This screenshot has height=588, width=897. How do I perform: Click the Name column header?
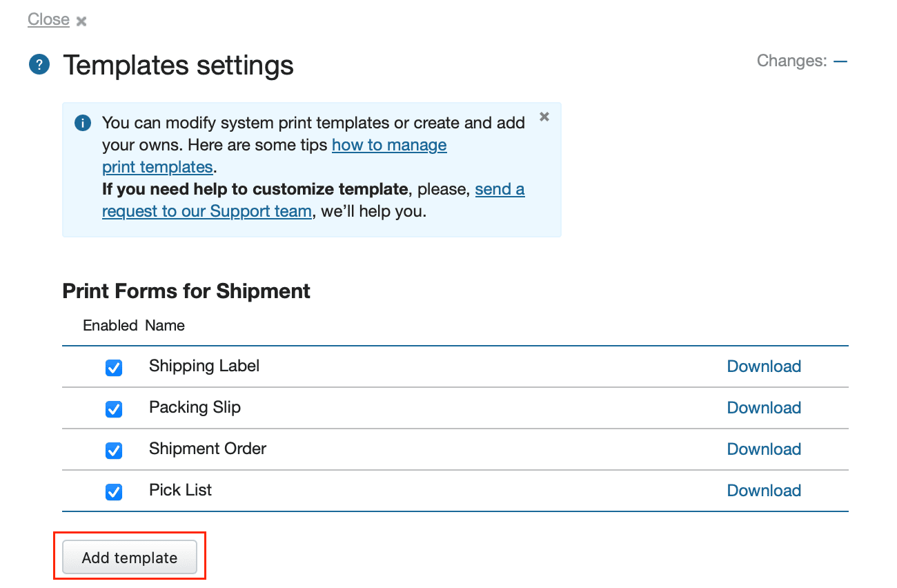click(x=165, y=325)
